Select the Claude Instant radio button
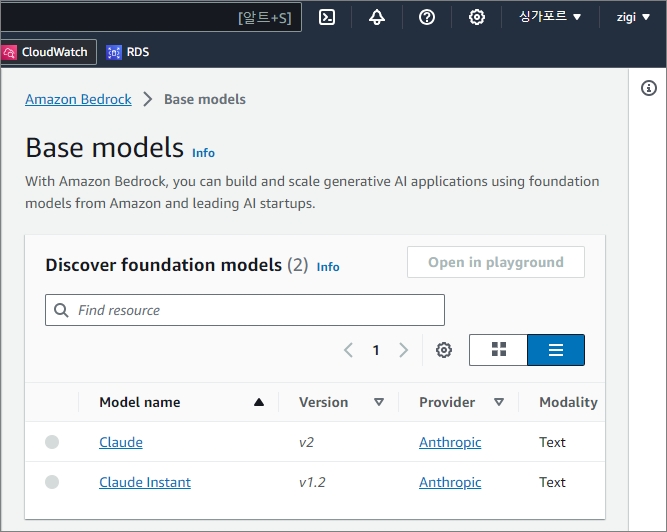This screenshot has width=667, height=532. [x=52, y=482]
